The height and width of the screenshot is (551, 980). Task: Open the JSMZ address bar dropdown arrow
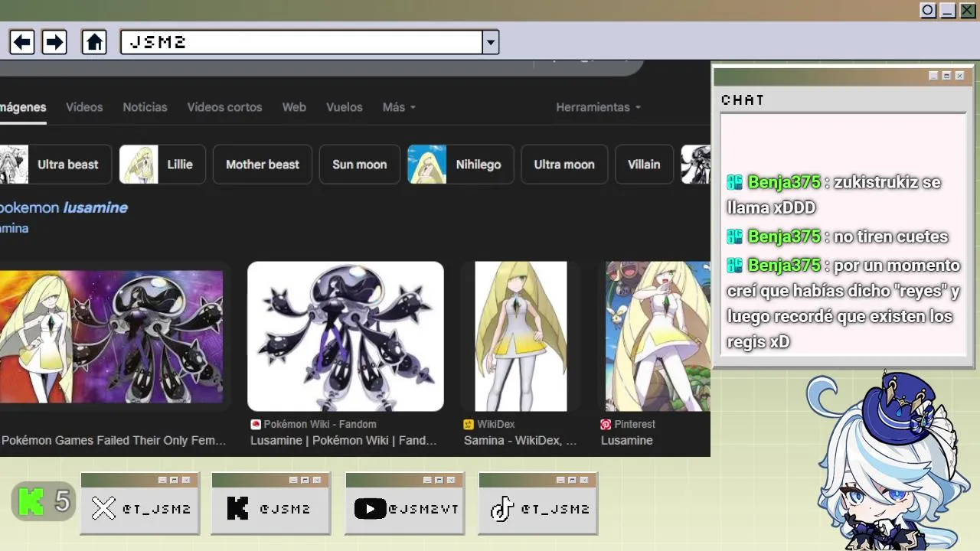click(x=491, y=42)
